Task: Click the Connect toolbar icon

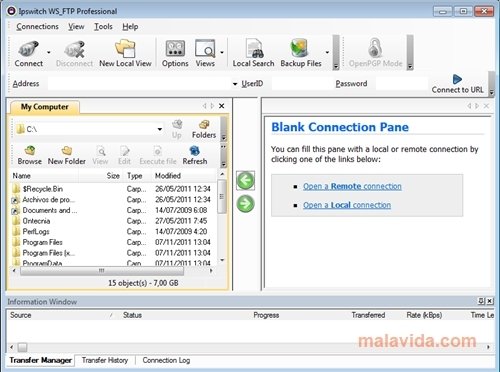Action: coord(28,49)
